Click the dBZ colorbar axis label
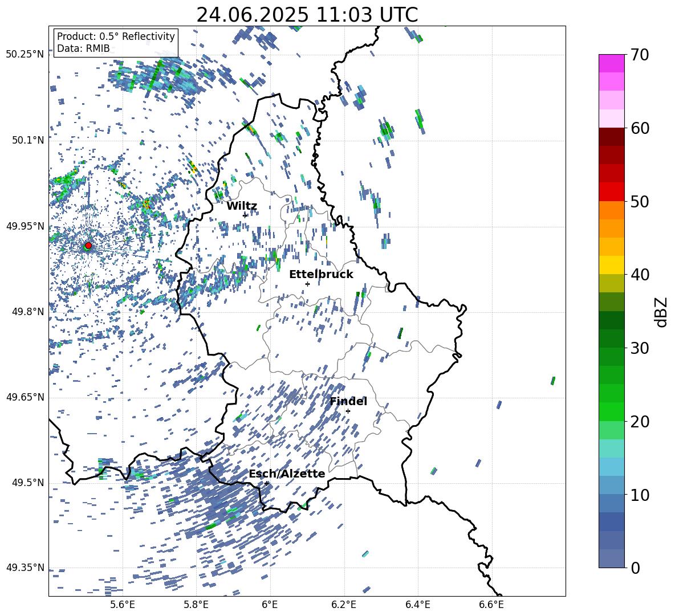Image resolution: width=675 pixels, height=616 pixels. tap(662, 312)
